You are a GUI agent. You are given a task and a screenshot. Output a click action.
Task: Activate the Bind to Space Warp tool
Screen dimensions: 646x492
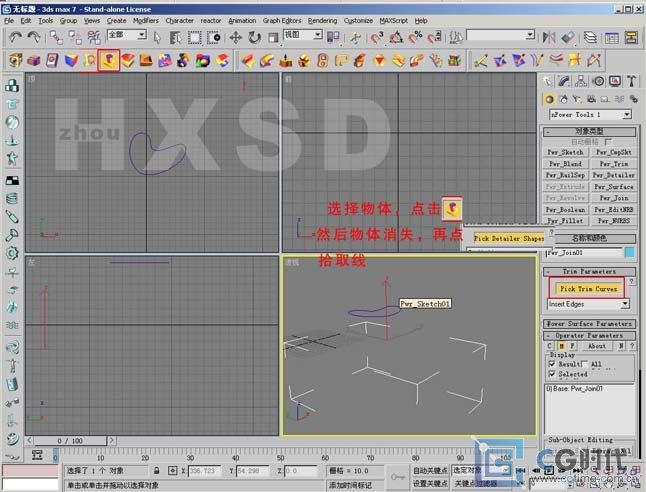pos(94,37)
